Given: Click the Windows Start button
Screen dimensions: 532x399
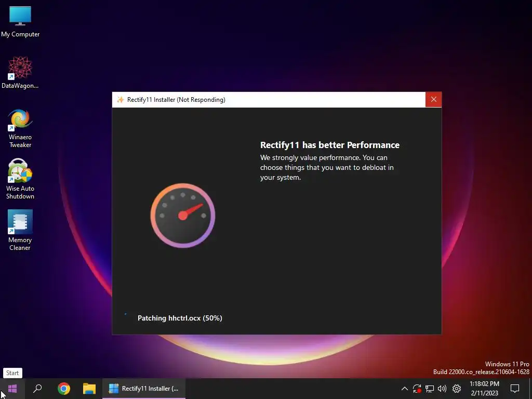Looking at the screenshot, I should click(12, 389).
